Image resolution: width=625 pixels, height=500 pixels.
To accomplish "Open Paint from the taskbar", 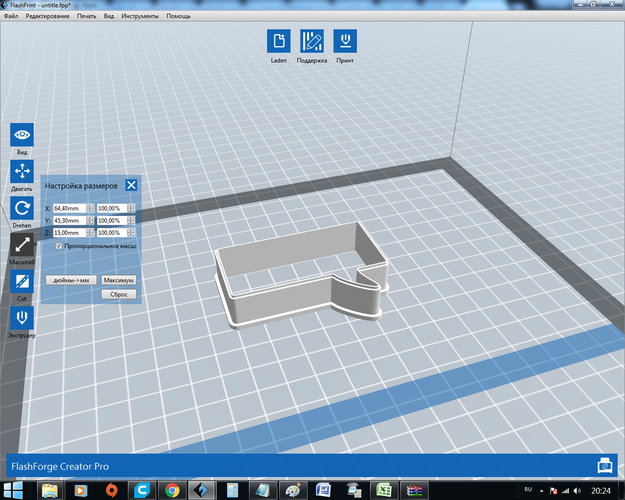I will (x=293, y=490).
